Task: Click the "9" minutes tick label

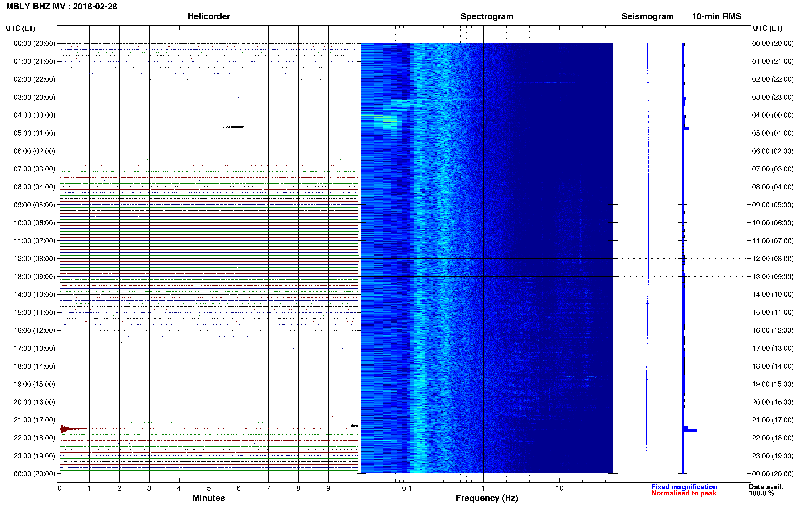Action: pyautogui.click(x=328, y=488)
